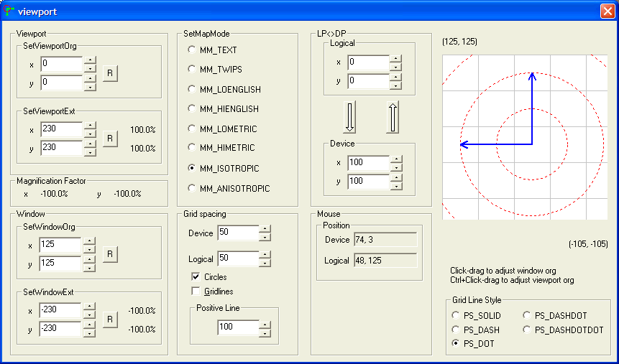The image size is (619, 364).
Task: Click the LP<>DP Logical y field
Action: 368,81
